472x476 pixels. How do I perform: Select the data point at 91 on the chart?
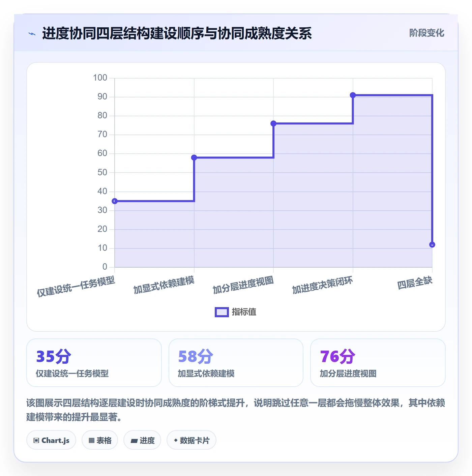tap(353, 95)
